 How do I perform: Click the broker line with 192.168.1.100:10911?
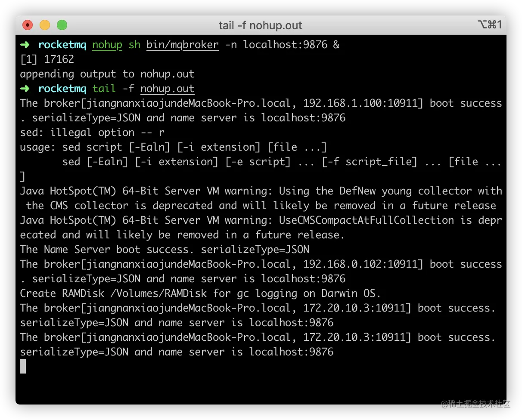point(261,103)
